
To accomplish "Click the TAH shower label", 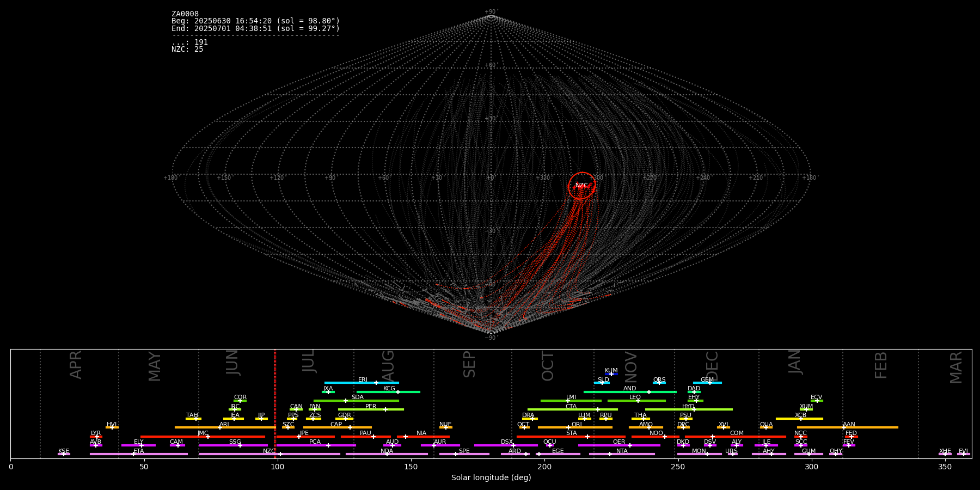I will [192, 415].
